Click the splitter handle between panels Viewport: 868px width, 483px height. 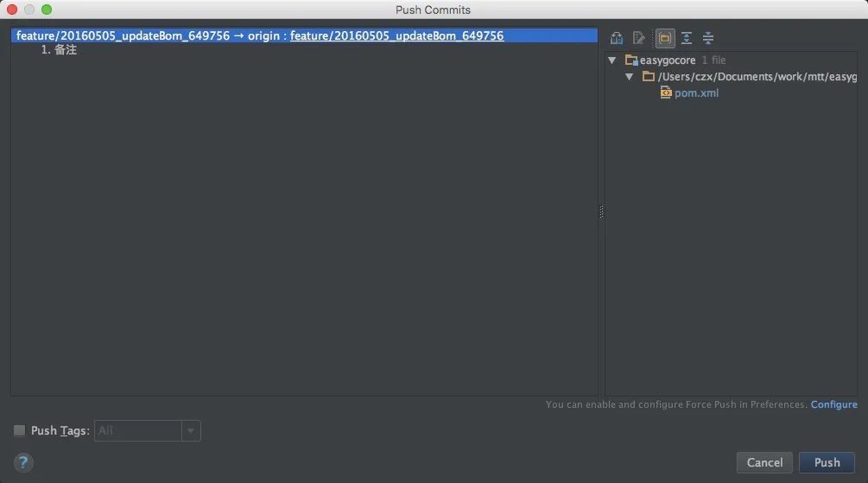point(601,212)
